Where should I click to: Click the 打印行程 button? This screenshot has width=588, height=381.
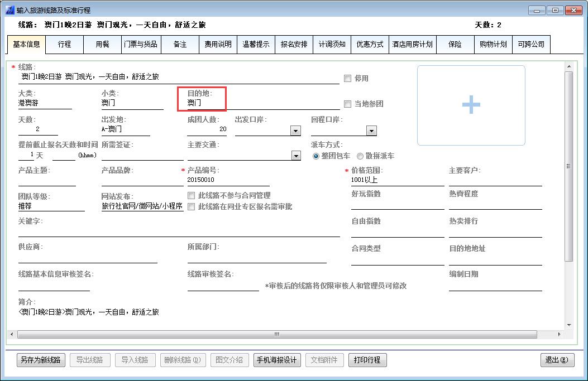[x=367, y=360]
